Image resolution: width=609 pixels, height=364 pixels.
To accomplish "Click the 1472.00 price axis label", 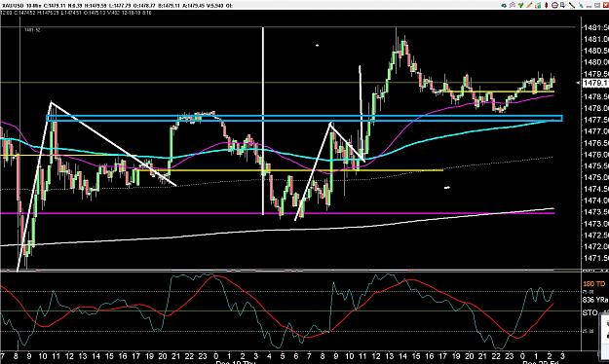I will (595, 246).
